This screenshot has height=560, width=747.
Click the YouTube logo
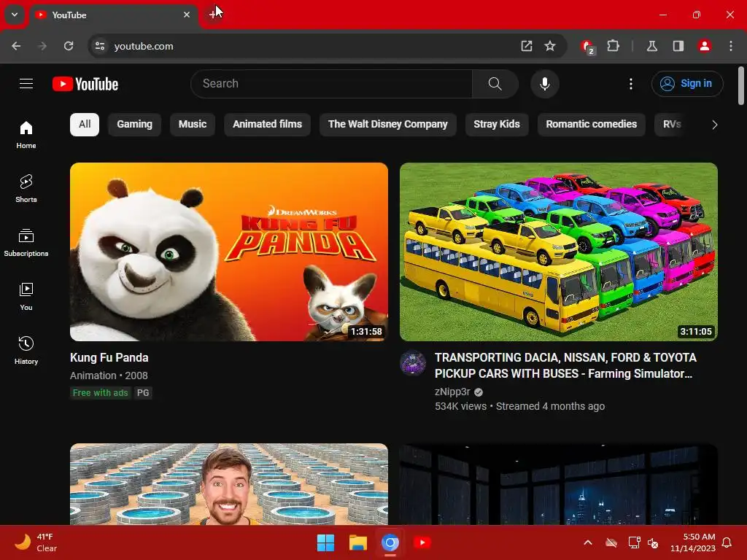click(x=85, y=84)
